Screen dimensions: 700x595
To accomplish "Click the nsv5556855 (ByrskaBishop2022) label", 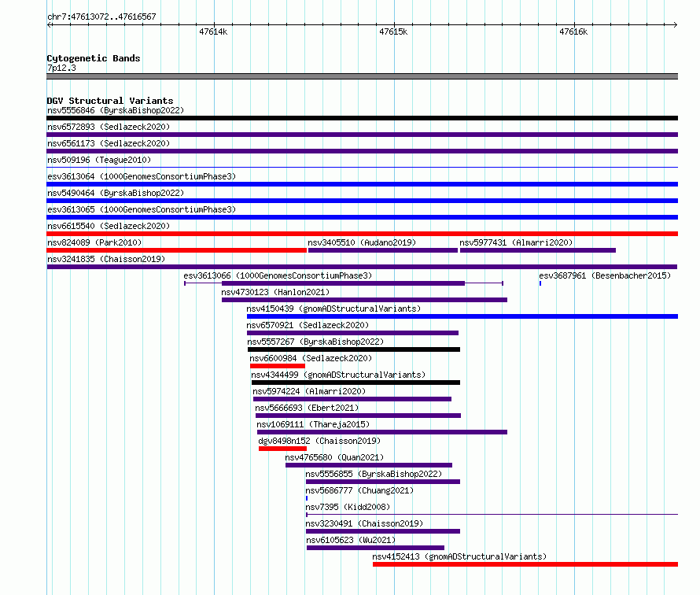I will [374, 474].
